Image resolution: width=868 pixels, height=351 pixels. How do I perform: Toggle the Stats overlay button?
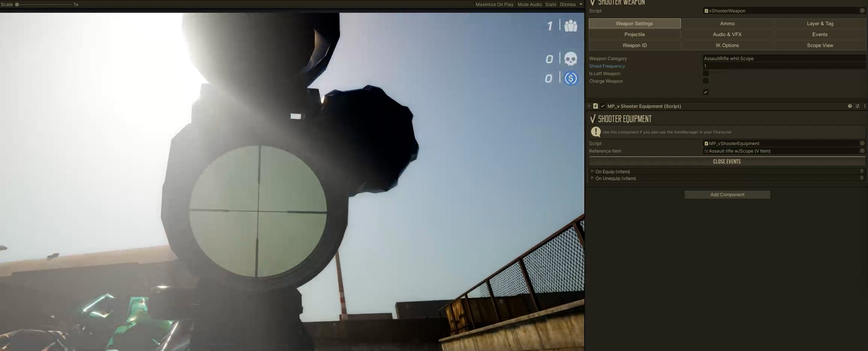tap(550, 5)
